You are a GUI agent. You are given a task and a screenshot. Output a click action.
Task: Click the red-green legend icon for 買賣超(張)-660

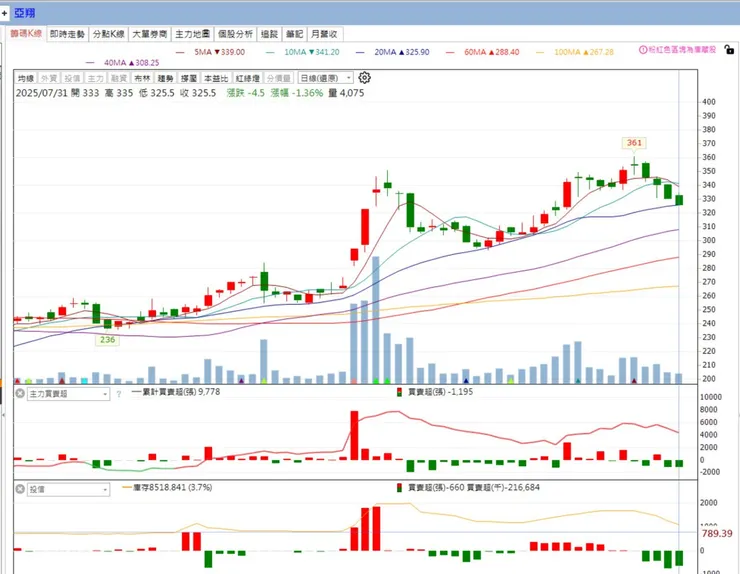pyautogui.click(x=399, y=487)
